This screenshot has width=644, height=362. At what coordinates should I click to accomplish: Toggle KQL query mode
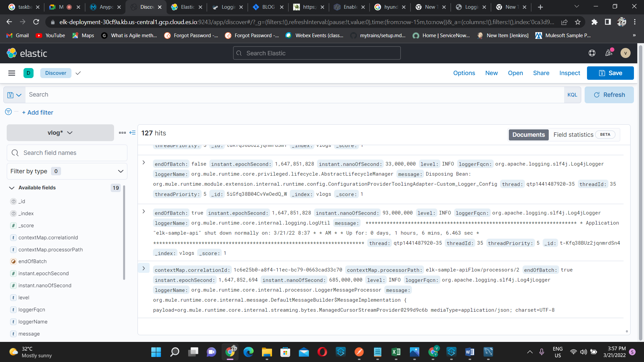[x=572, y=95]
